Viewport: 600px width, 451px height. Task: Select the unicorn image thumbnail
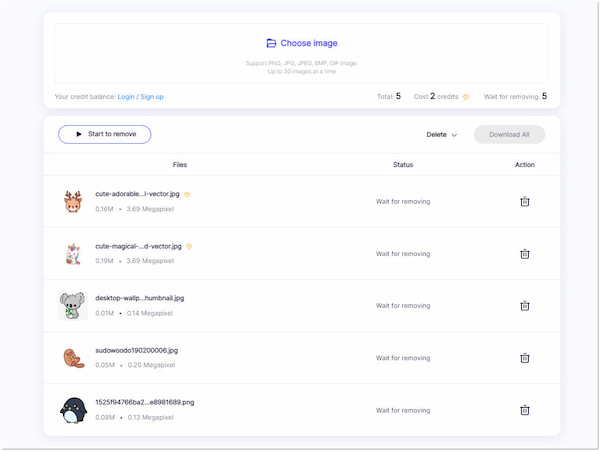tap(73, 254)
